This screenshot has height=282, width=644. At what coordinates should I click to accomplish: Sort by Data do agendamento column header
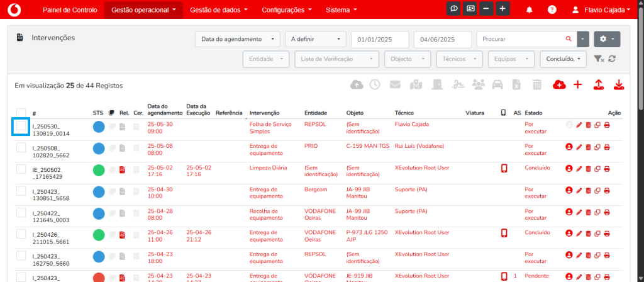(x=165, y=110)
